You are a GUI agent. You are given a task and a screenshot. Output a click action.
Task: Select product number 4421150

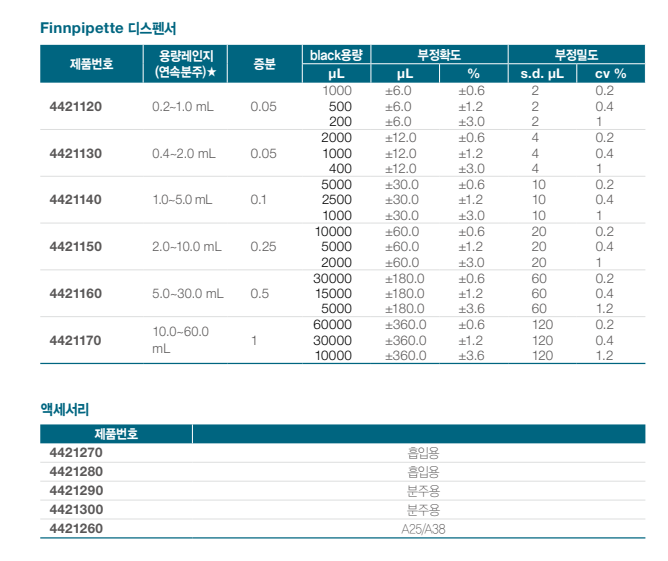tap(76, 247)
